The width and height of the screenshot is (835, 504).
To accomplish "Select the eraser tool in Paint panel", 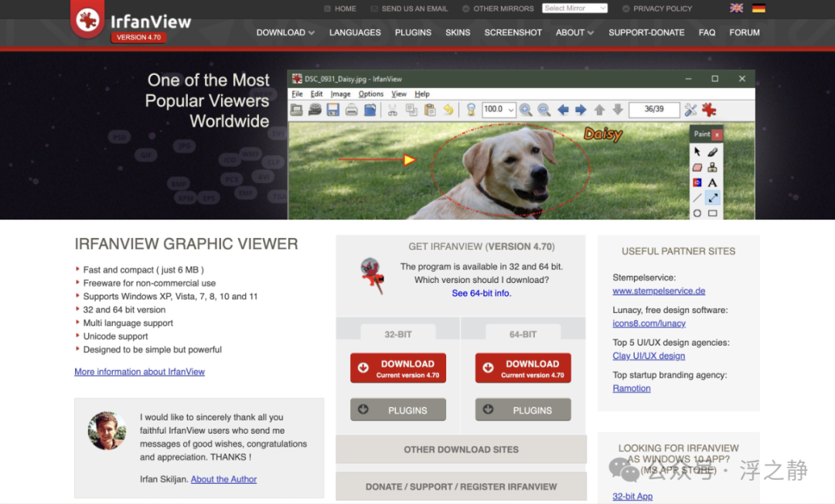I will point(697,168).
